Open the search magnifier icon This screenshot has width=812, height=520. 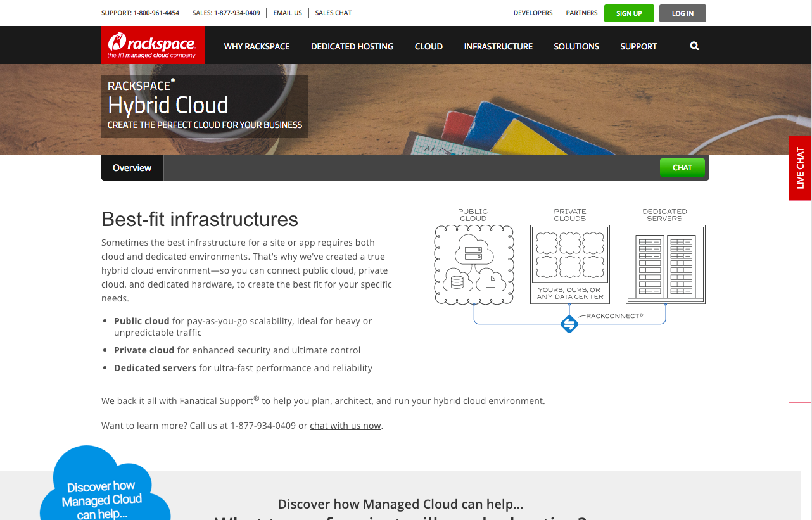click(x=694, y=46)
